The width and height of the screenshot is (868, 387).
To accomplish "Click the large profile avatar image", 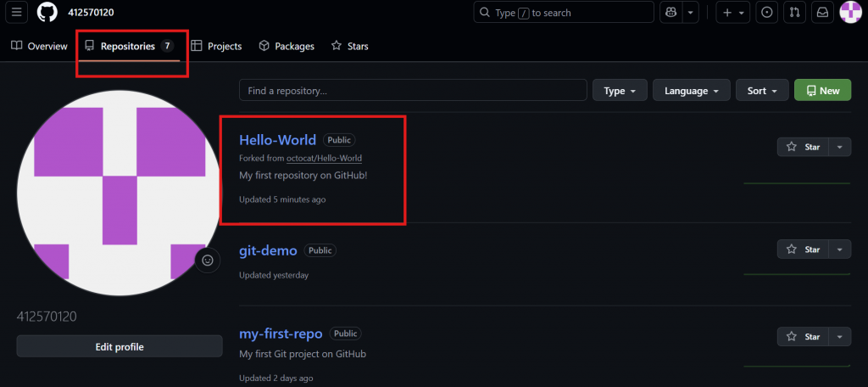I will pos(120,193).
